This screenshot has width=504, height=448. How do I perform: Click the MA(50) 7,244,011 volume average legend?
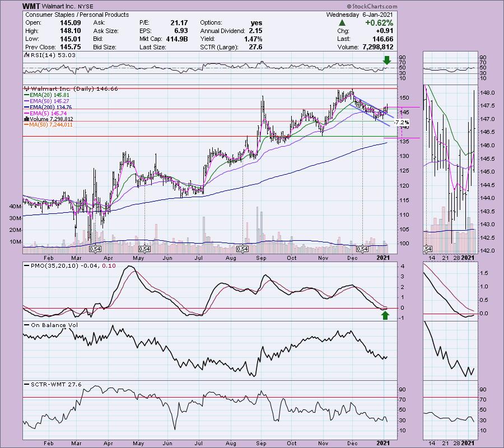(x=51, y=125)
